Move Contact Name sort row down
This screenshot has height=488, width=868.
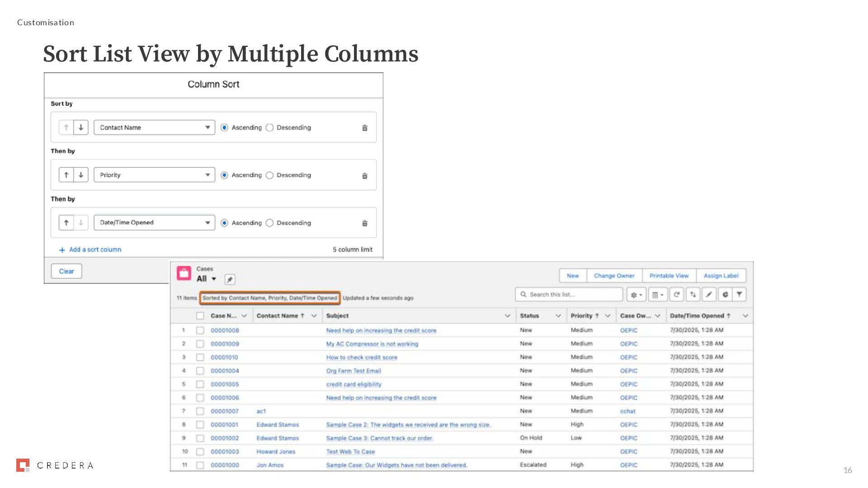81,127
